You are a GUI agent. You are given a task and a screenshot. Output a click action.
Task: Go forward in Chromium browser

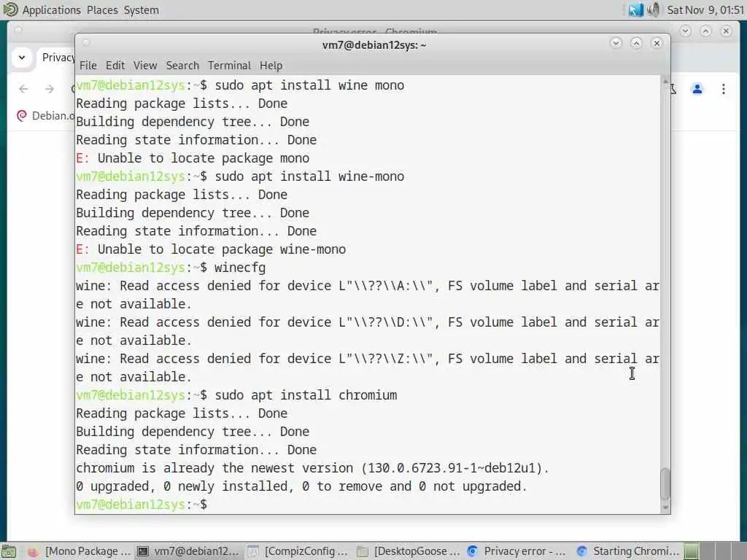tap(49, 89)
